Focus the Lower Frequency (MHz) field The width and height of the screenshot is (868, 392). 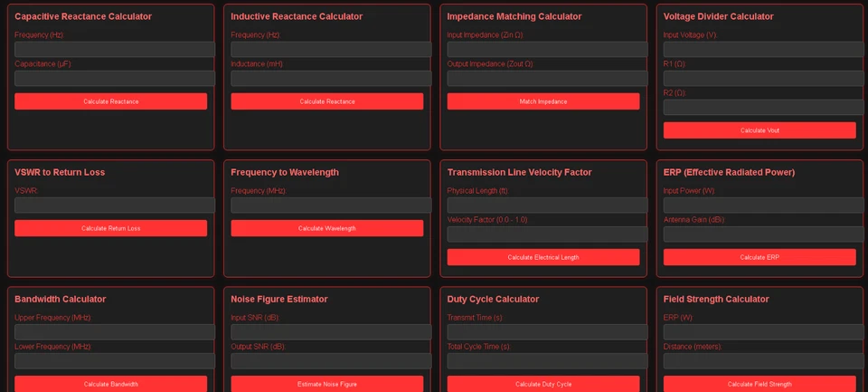pyautogui.click(x=115, y=361)
